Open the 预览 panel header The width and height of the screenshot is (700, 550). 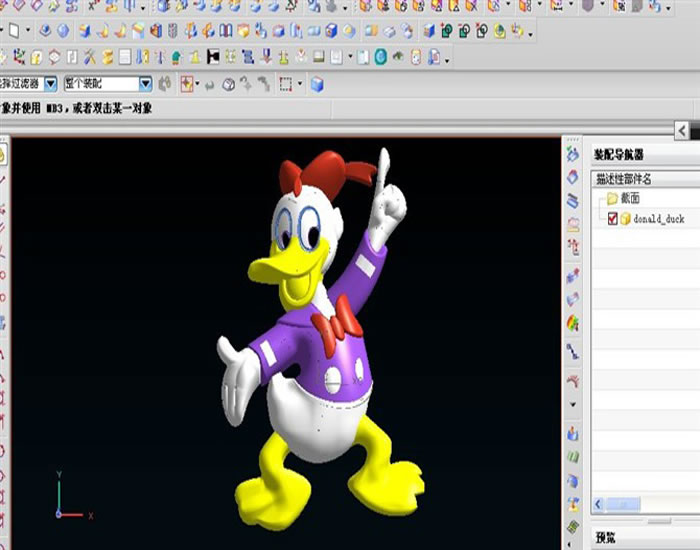tap(606, 538)
